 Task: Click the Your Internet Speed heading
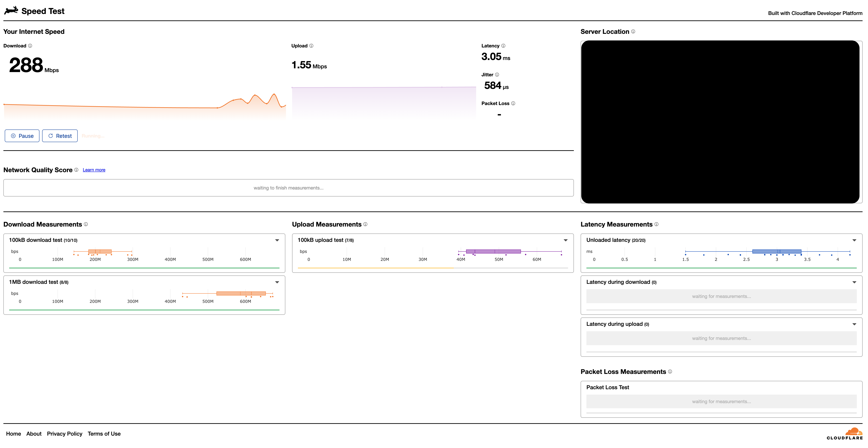click(34, 32)
